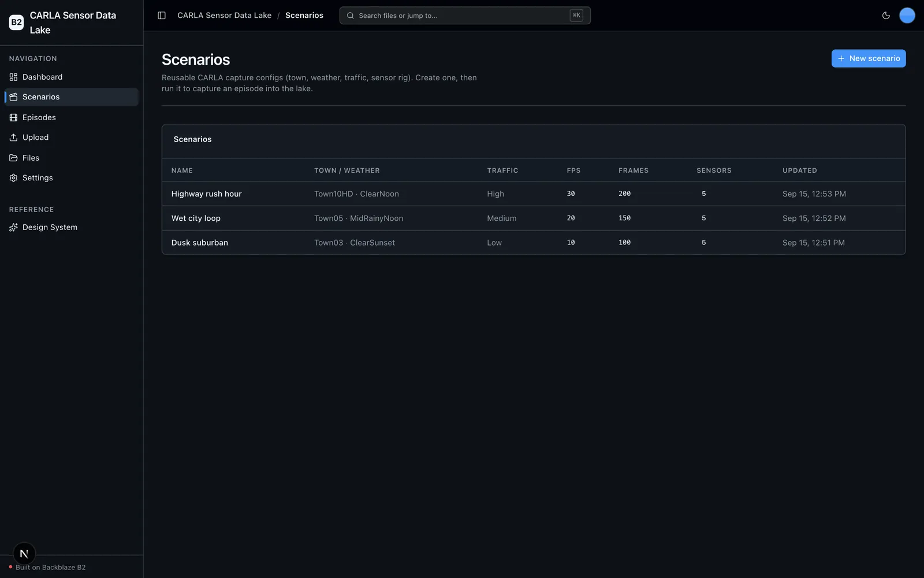924x578 pixels.
Task: Click Sep 15, 12:53 PM timestamp
Action: (x=814, y=194)
